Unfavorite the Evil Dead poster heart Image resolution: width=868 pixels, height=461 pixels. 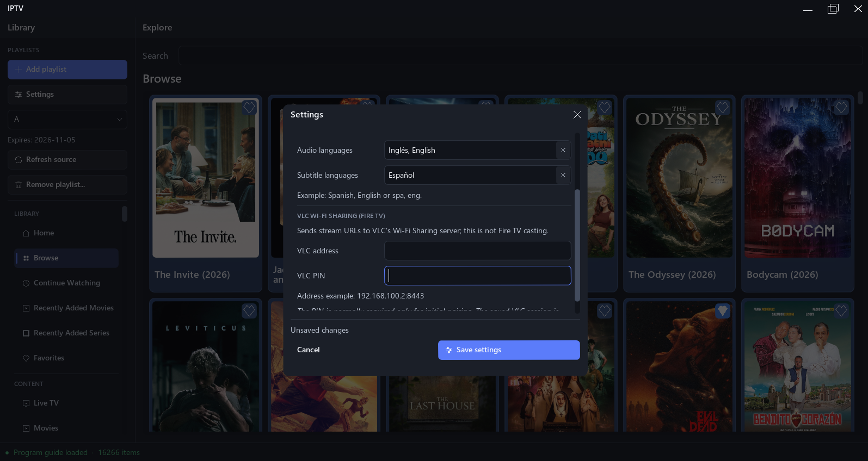pos(723,311)
